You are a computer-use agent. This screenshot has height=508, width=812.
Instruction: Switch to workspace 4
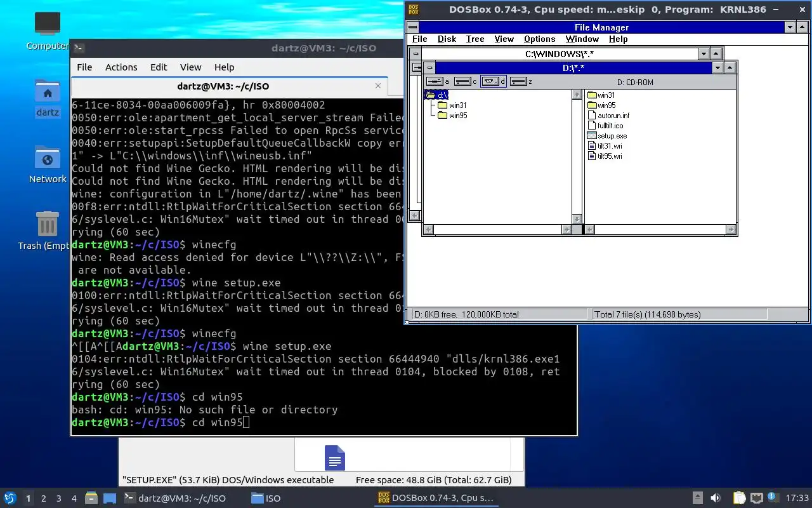tap(74, 498)
